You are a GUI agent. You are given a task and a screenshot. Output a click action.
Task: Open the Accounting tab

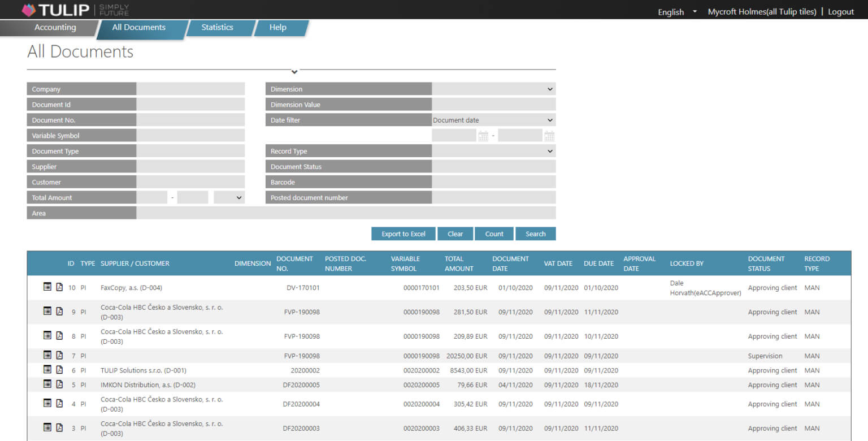[55, 27]
